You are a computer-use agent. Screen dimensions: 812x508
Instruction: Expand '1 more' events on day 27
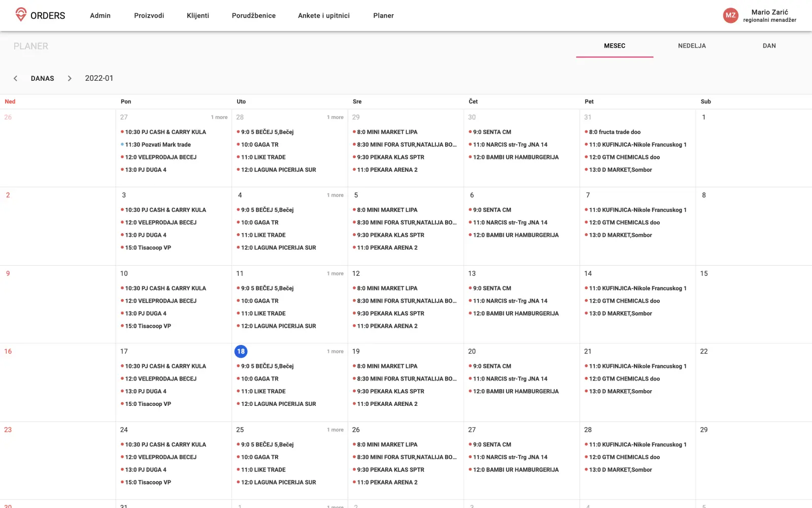[219, 117]
